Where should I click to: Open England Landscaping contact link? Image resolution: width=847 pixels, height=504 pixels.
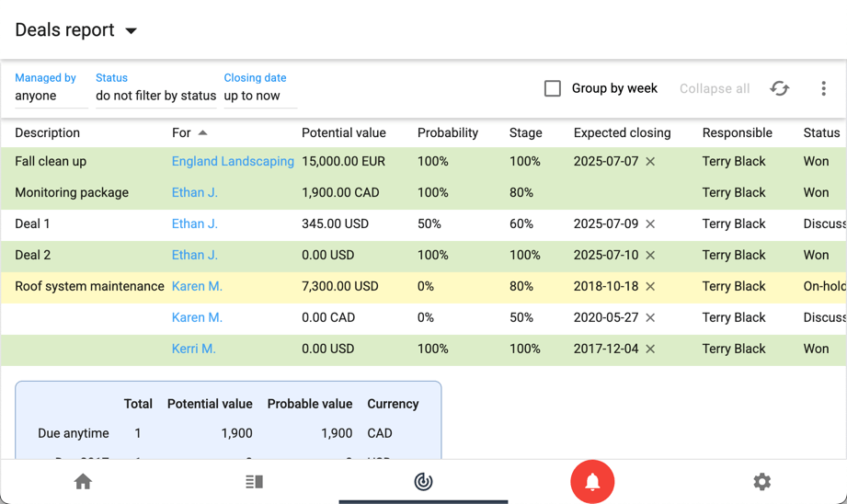tap(233, 162)
